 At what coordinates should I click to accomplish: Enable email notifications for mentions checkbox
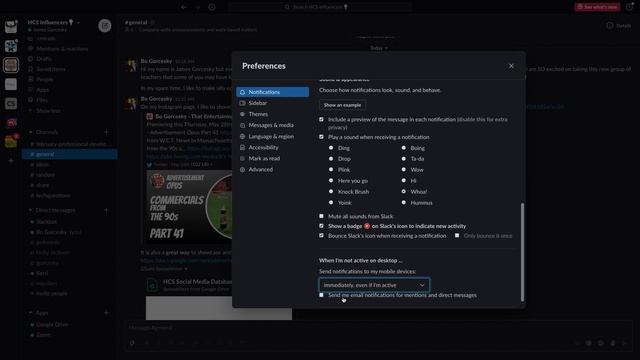click(321, 295)
